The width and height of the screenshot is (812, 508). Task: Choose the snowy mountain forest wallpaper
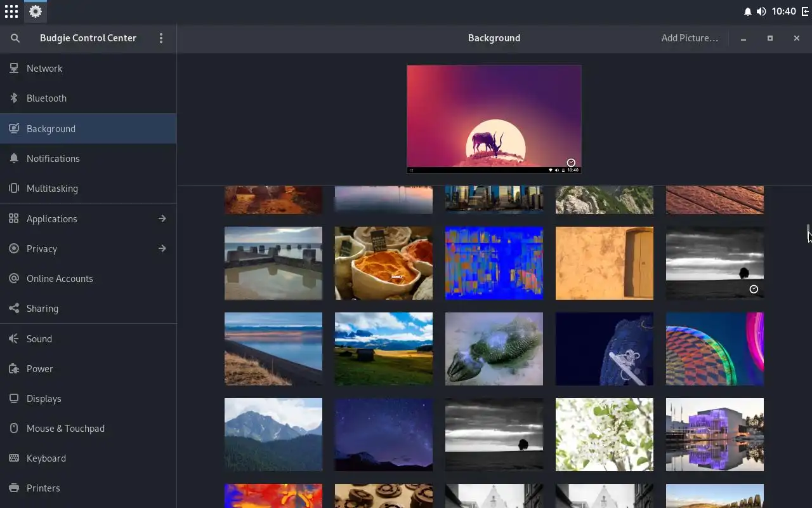tap(273, 434)
